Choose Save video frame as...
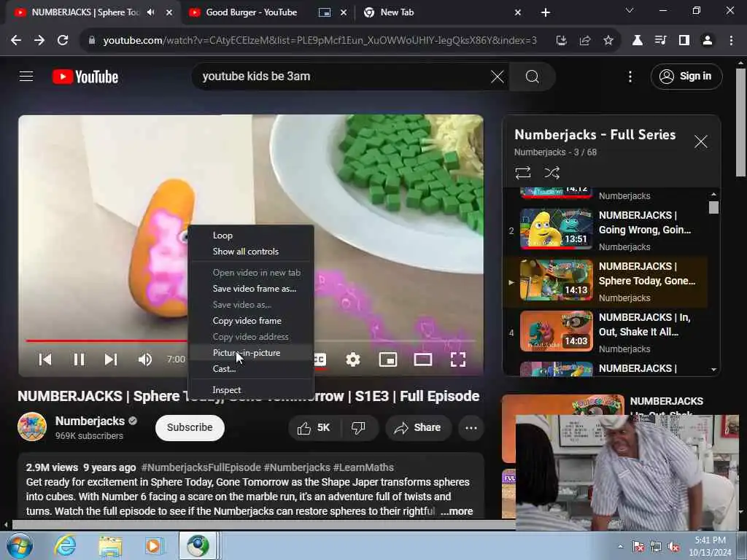747x560 pixels. (251, 289)
